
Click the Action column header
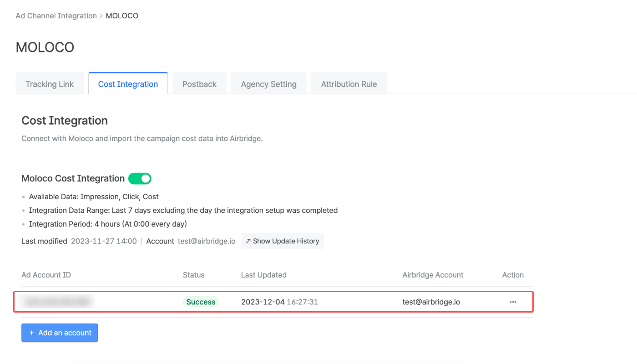[513, 275]
